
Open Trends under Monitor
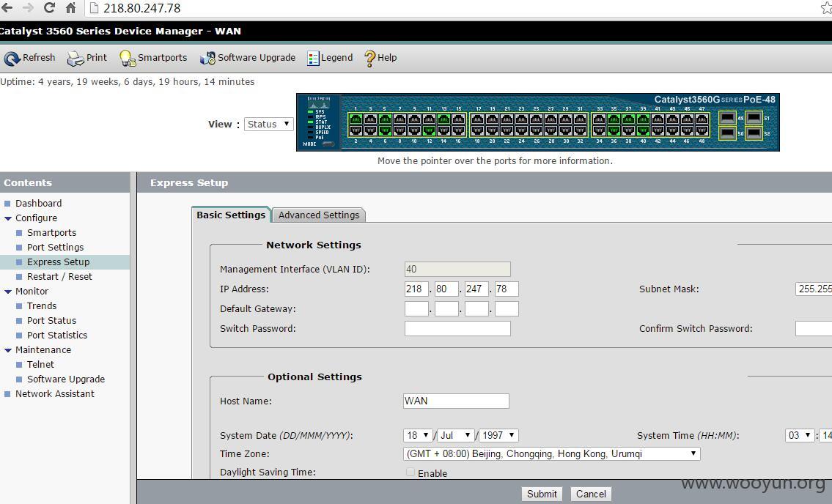click(41, 306)
